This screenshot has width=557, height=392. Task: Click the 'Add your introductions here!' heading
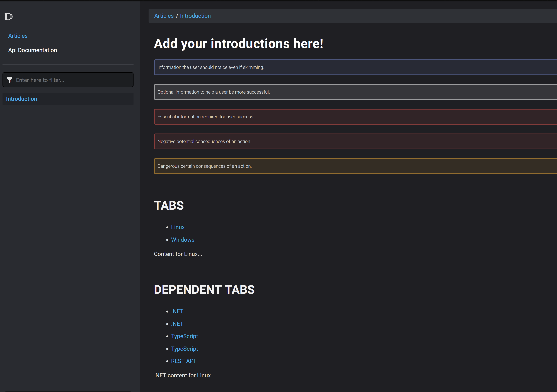(x=238, y=44)
